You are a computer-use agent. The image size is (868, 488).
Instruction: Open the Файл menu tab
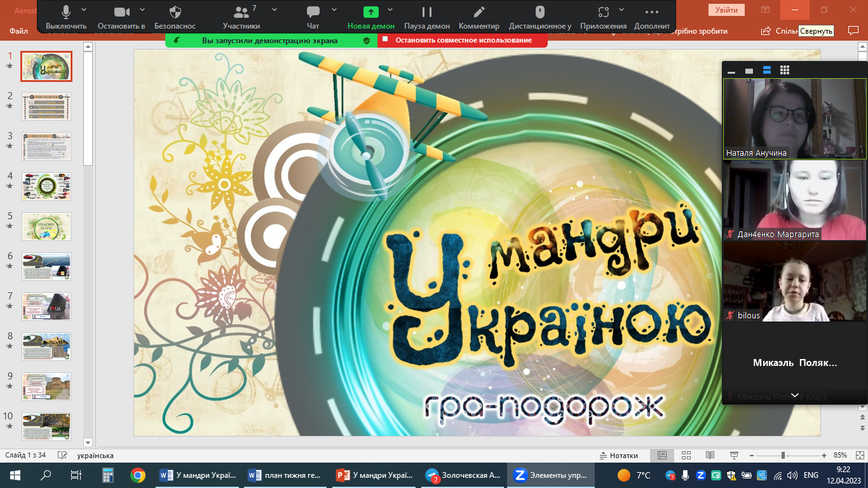point(18,30)
